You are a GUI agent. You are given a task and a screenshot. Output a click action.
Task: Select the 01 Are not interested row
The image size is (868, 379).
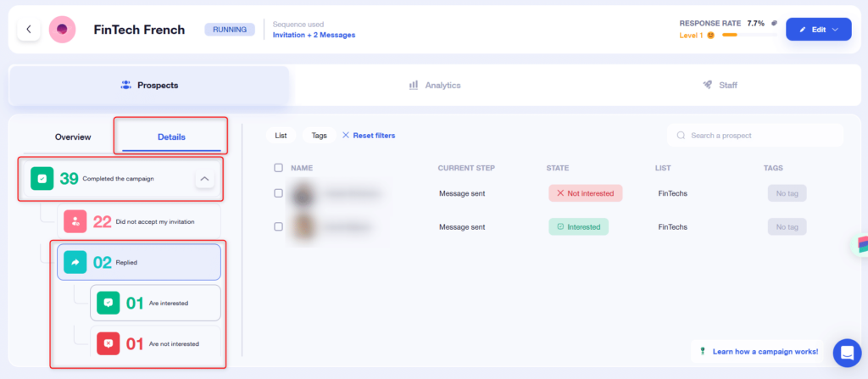click(156, 343)
